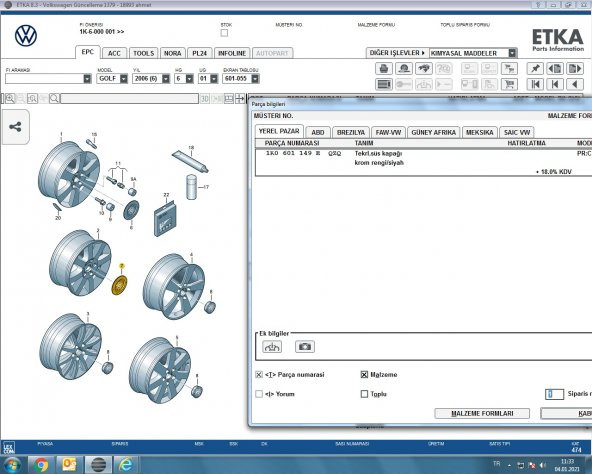
Task: Toggle the Malzeme checkbox
Action: point(364,375)
